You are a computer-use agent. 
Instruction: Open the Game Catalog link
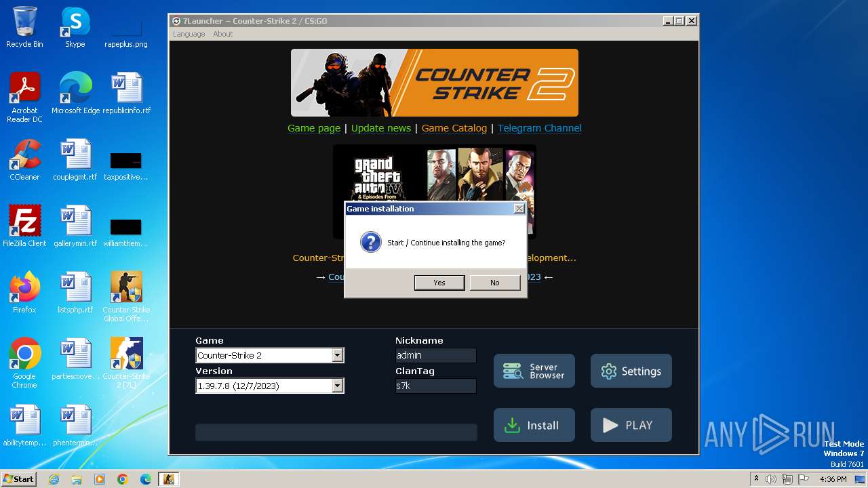(x=454, y=128)
